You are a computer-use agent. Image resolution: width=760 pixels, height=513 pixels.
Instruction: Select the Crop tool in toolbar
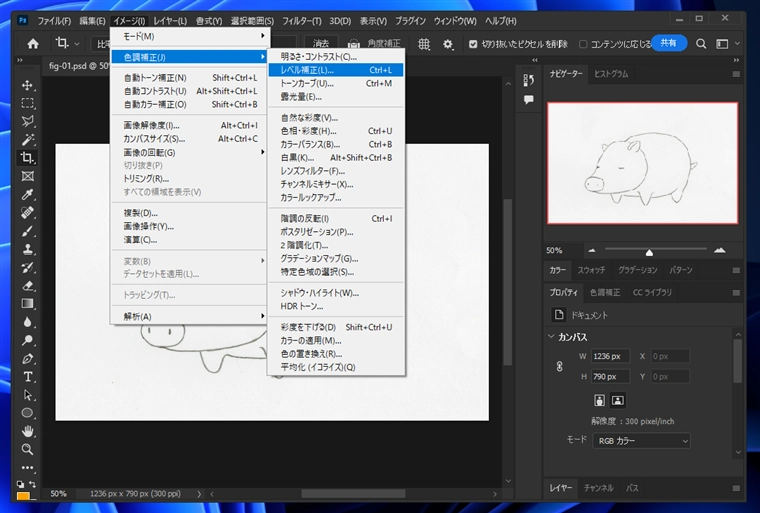click(28, 158)
